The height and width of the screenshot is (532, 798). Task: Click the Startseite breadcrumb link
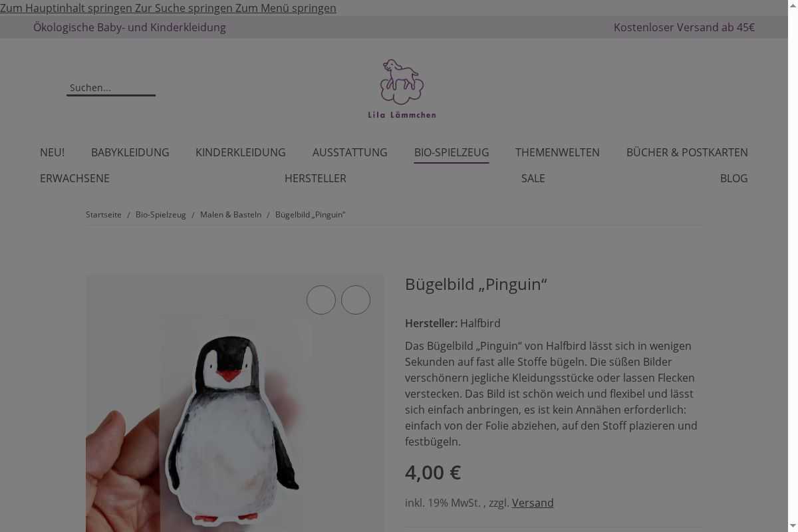pos(104,214)
